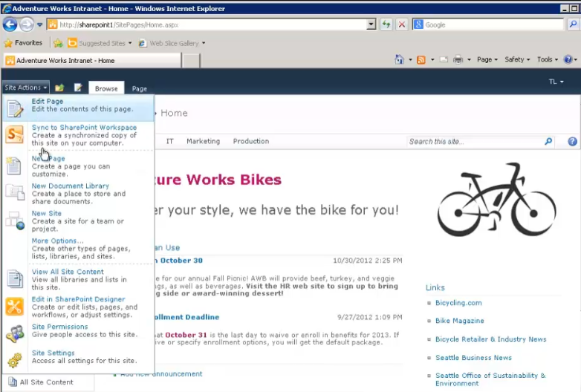Open the IE Safety menu
The image size is (581, 392).
[x=517, y=59]
